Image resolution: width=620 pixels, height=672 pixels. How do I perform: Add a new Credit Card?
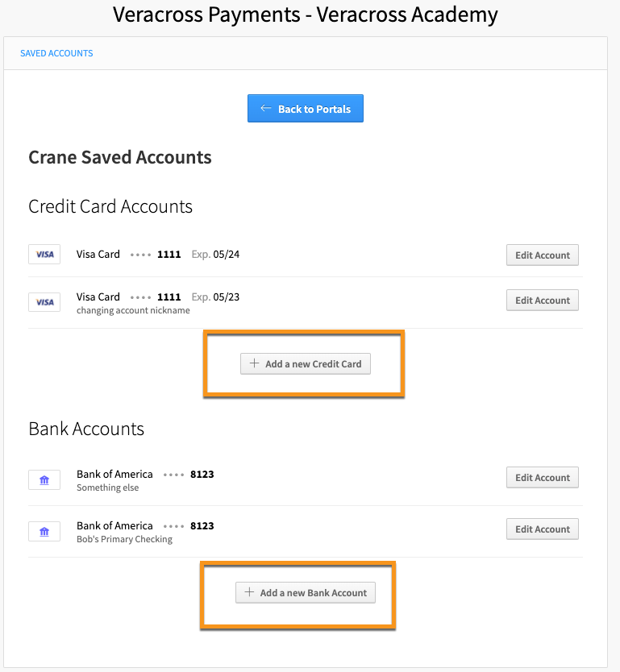[x=305, y=363]
